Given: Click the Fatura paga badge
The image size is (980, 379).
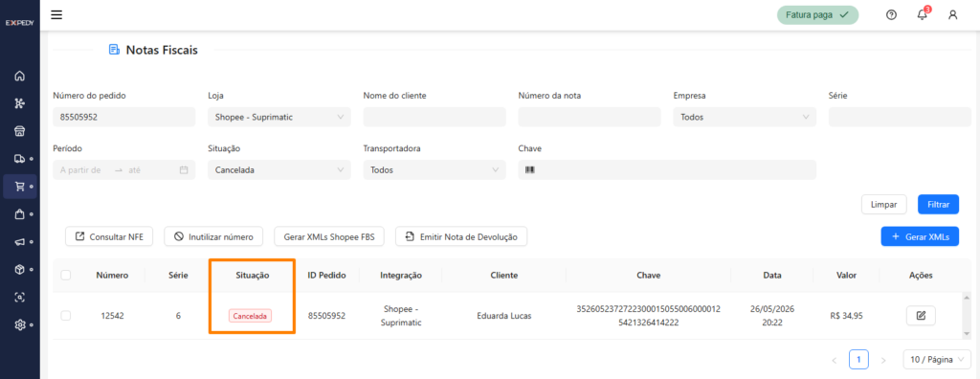Looking at the screenshot, I should point(817,15).
